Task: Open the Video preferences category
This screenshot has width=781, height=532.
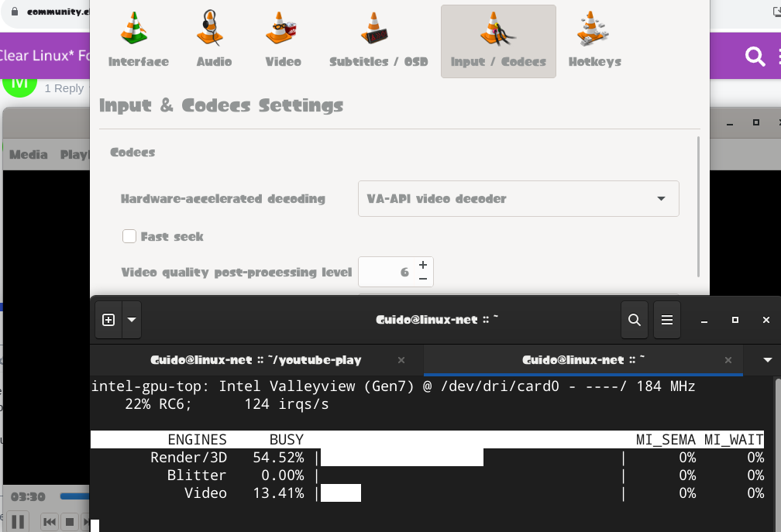Action: tap(283, 41)
